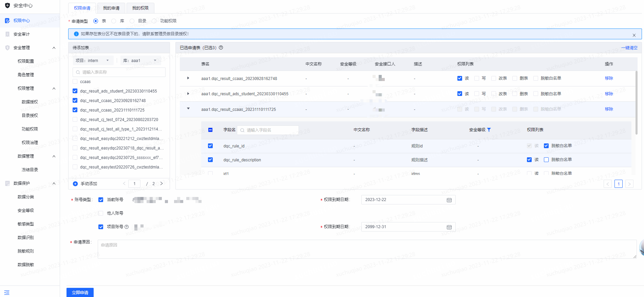The image size is (644, 297).
Task: Click the help icon beside 已选申请表
Action: [x=221, y=47]
